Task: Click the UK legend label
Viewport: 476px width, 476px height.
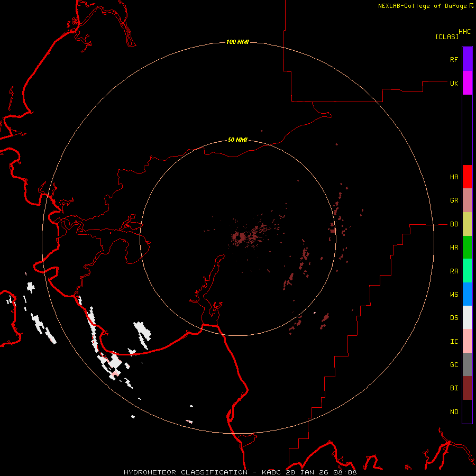Action: [x=454, y=83]
